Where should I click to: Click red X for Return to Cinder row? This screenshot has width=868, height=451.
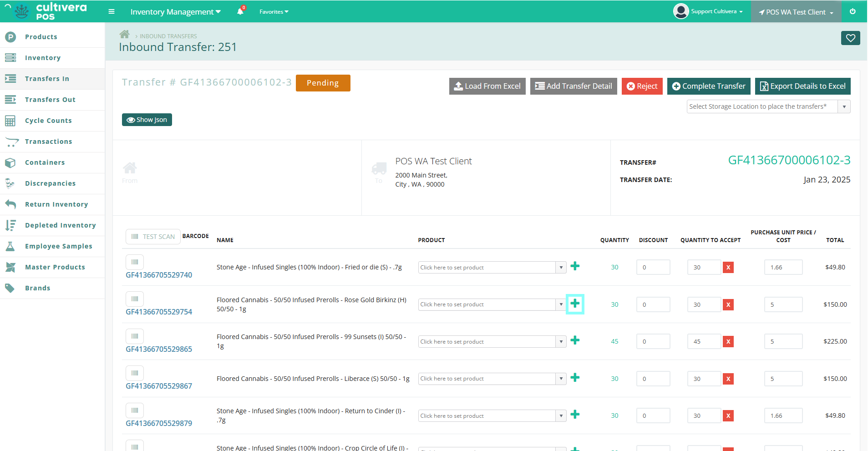point(728,416)
